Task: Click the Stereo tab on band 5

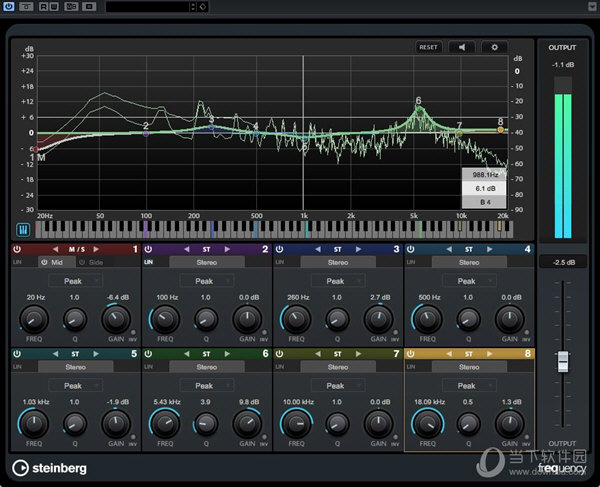Action: click(x=75, y=367)
